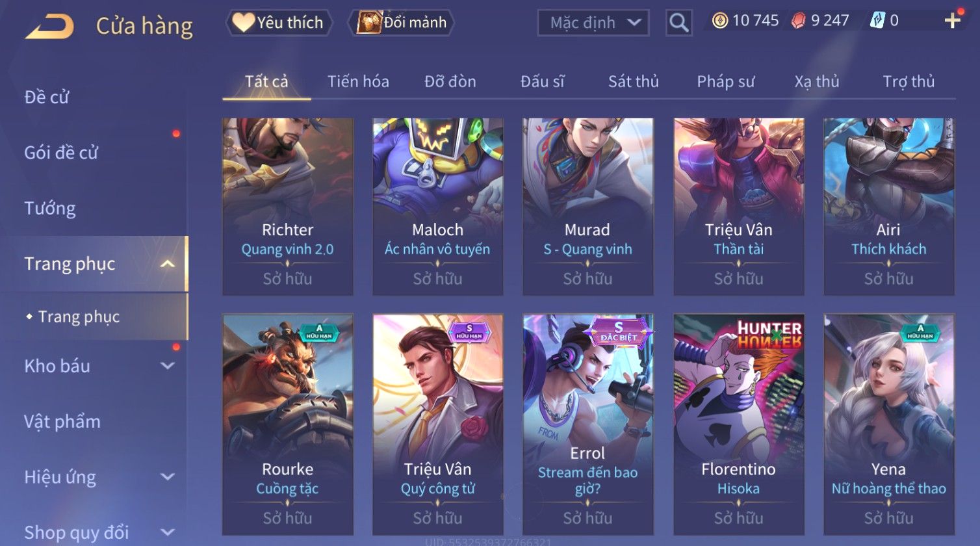Viewport: 980px width, 546px height.
Task: Select the Trang phục sub-item
Action: (x=79, y=317)
